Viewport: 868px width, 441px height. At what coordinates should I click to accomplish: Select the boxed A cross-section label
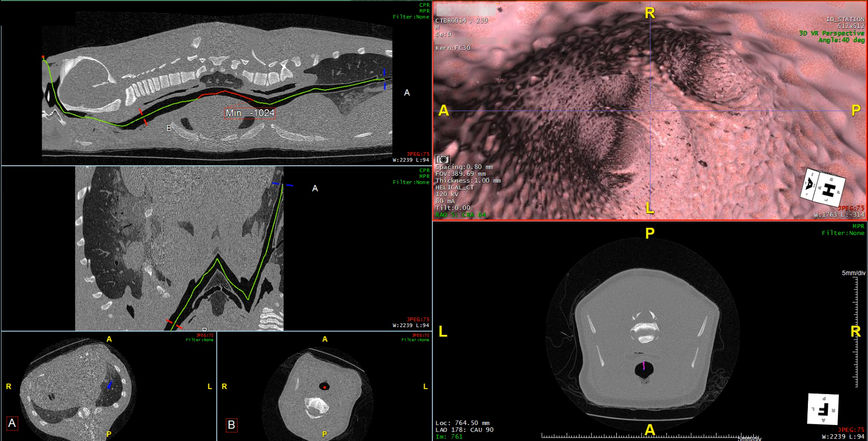coord(12,423)
